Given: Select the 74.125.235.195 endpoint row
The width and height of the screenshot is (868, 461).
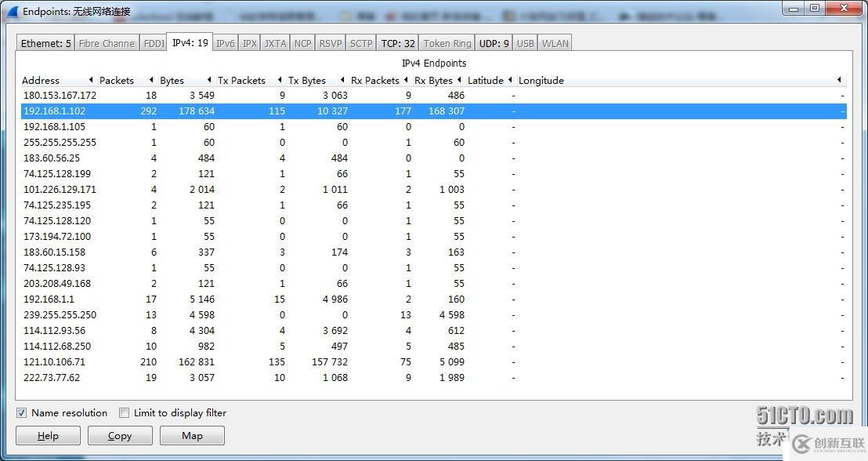Looking at the screenshot, I should pos(433,205).
